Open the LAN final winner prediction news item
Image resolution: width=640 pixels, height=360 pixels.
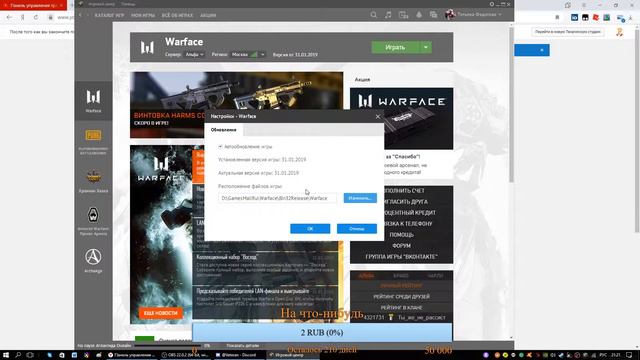click(265, 302)
